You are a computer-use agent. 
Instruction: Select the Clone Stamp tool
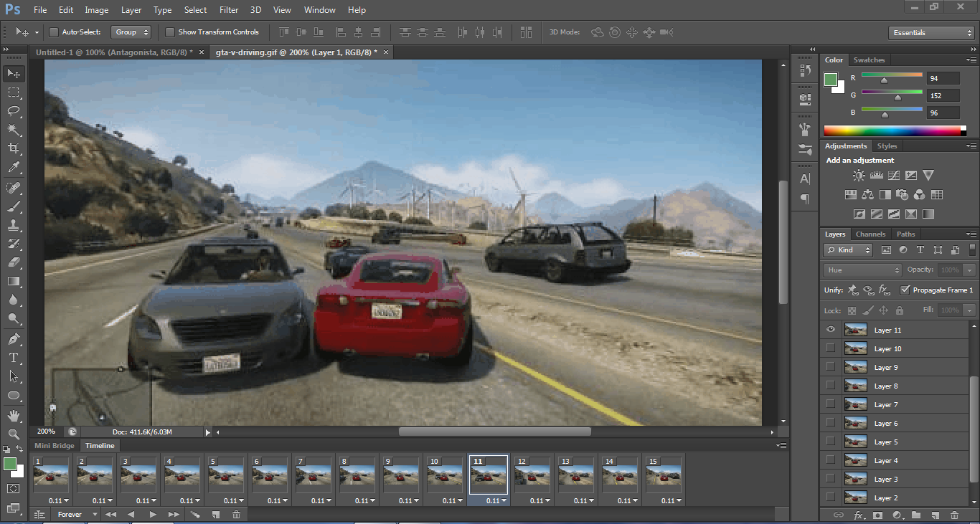(x=14, y=225)
